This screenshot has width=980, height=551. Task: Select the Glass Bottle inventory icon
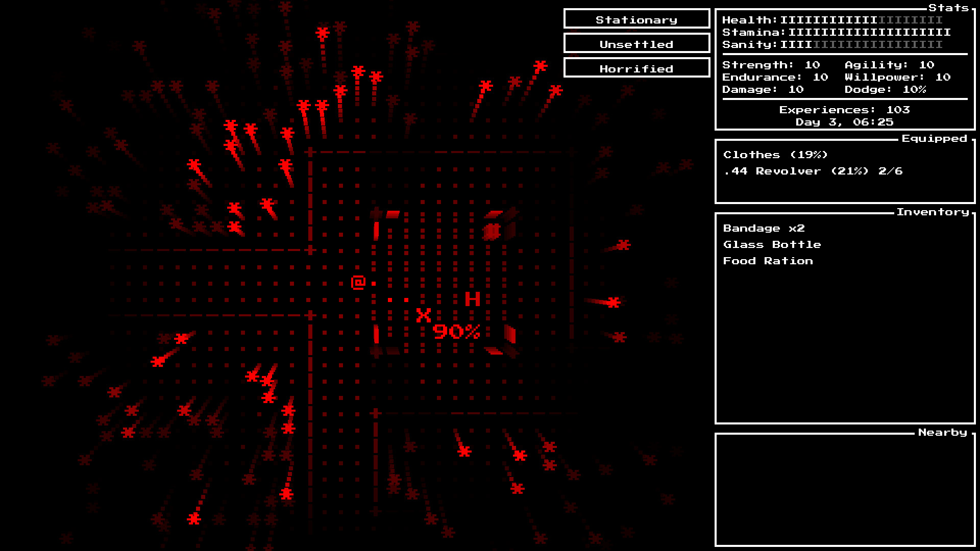click(771, 243)
